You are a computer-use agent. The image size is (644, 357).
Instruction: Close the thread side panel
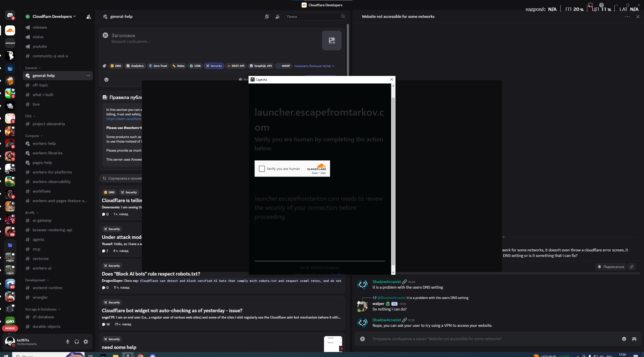point(638,17)
